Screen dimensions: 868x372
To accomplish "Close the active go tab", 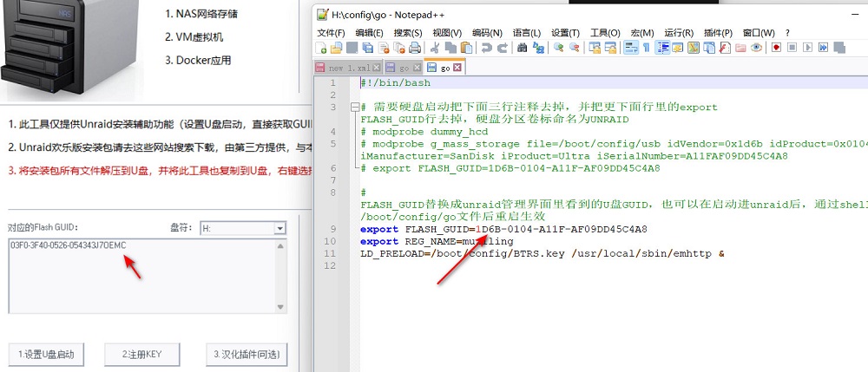I will click(x=457, y=68).
